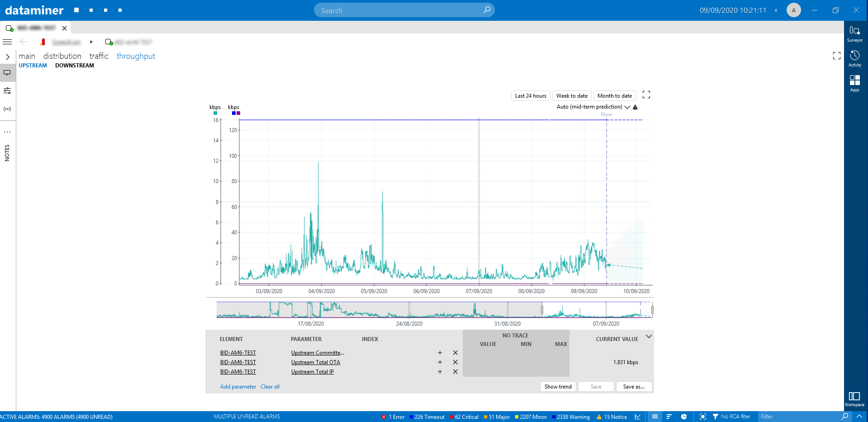Screen dimensions: 868x422
Task: Switch to the distribution page
Action: [x=62, y=56]
